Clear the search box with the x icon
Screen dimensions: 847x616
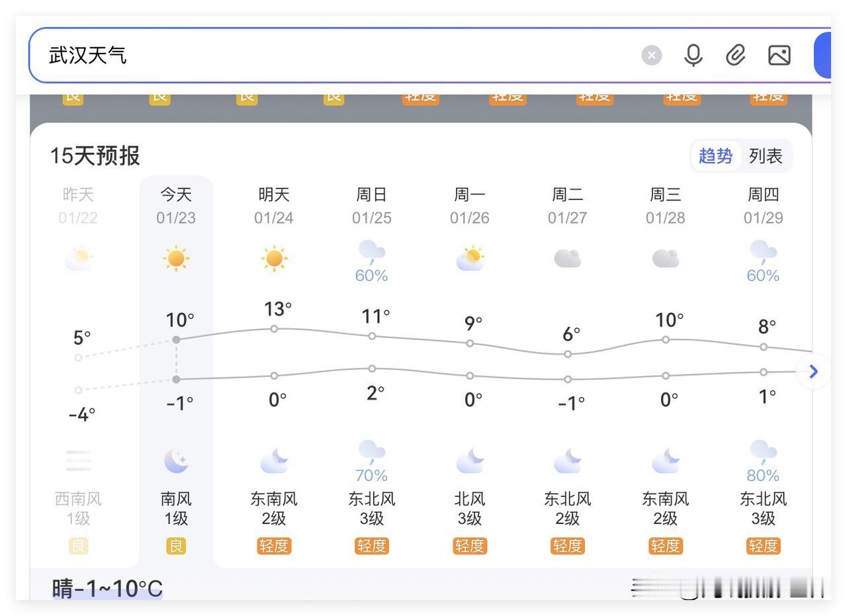pos(652,56)
